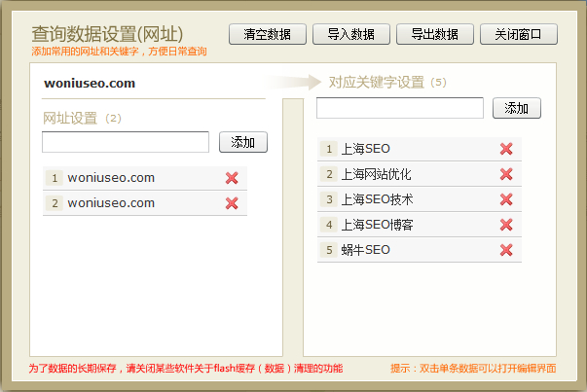Remove the keyword 蜗牛SEO with red X
The image size is (587, 392).
[506, 250]
